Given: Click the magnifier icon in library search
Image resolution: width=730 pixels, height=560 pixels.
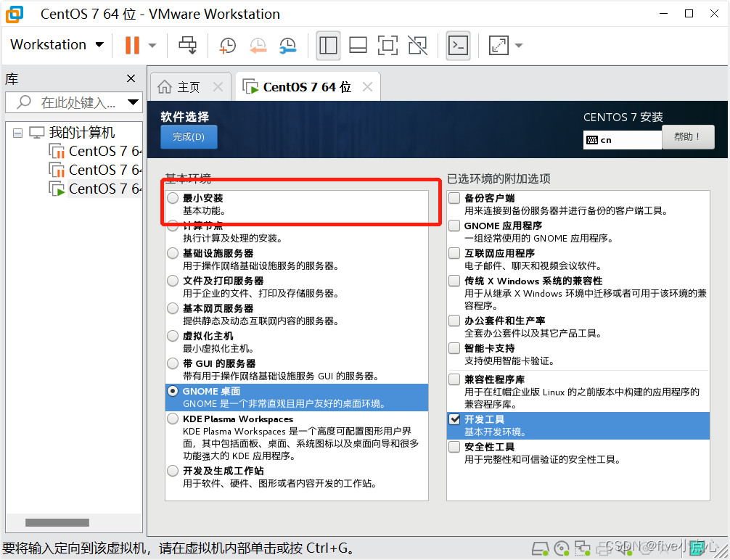Looking at the screenshot, I should click(x=24, y=102).
